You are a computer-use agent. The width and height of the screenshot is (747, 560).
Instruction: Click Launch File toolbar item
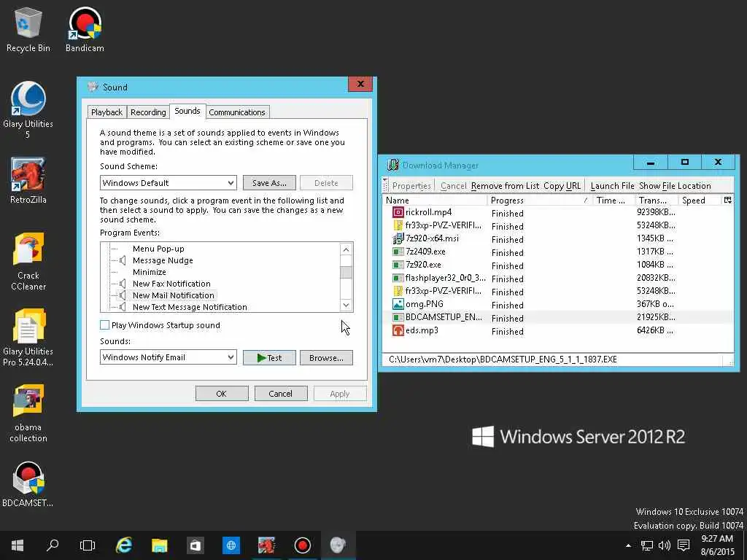click(612, 186)
